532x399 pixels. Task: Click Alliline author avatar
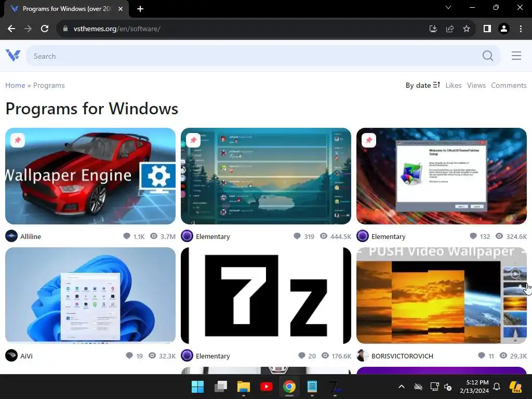[11, 236]
